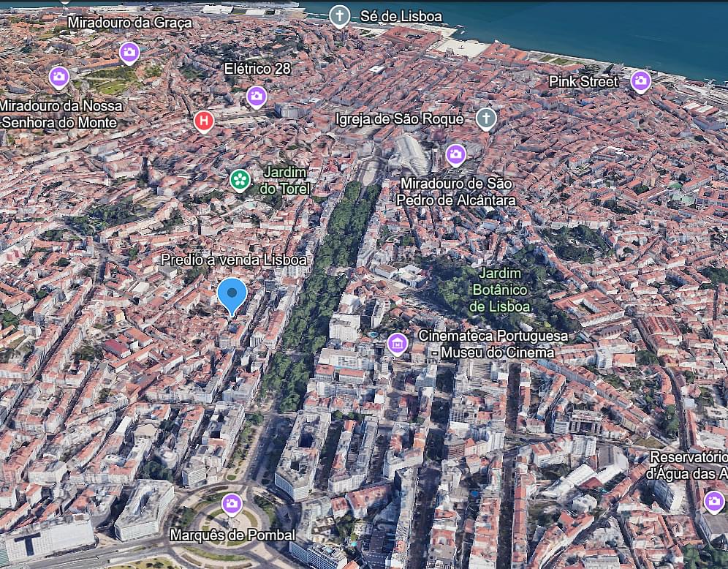The image size is (728, 569).
Task: Click the São Pedro de Alcântara camera pin
Action: (456, 154)
